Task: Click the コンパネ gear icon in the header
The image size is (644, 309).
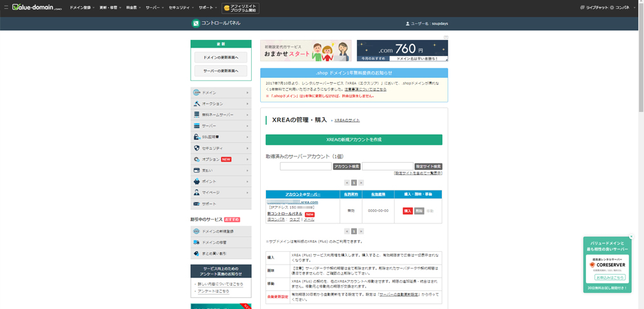Action: coord(612,7)
